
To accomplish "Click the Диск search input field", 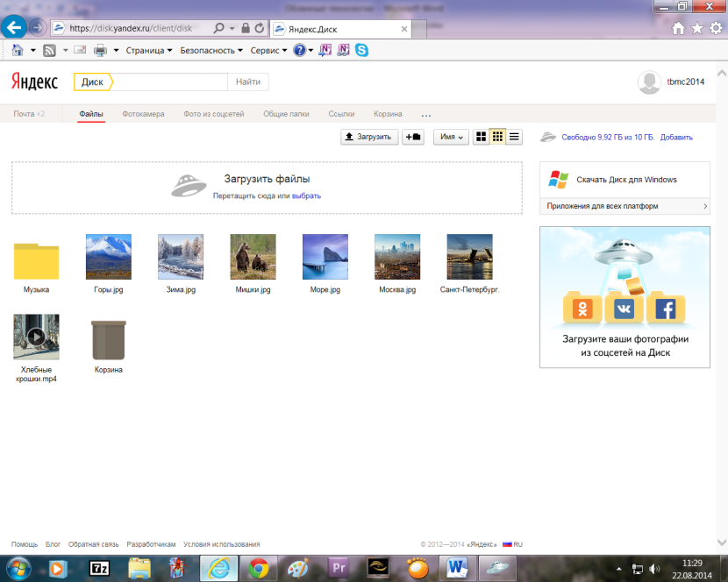I will click(x=167, y=82).
